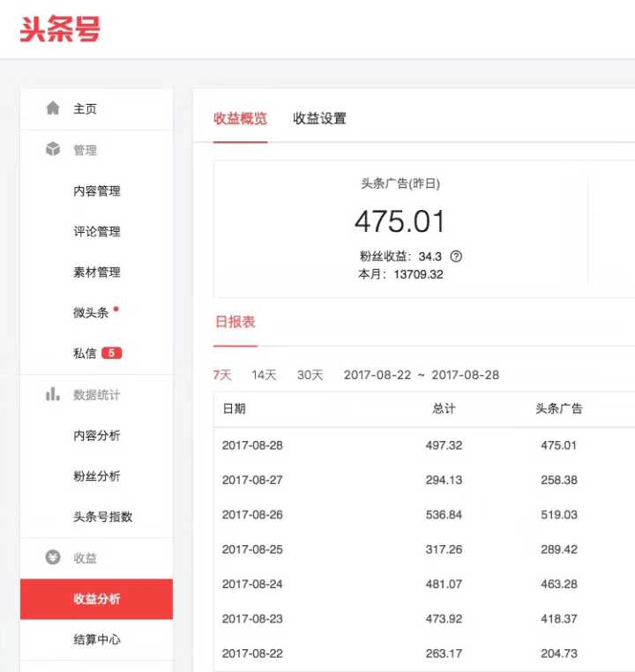Screen dimensions: 635x672
Task: Click the home icon beside 主页
Action: (x=53, y=108)
